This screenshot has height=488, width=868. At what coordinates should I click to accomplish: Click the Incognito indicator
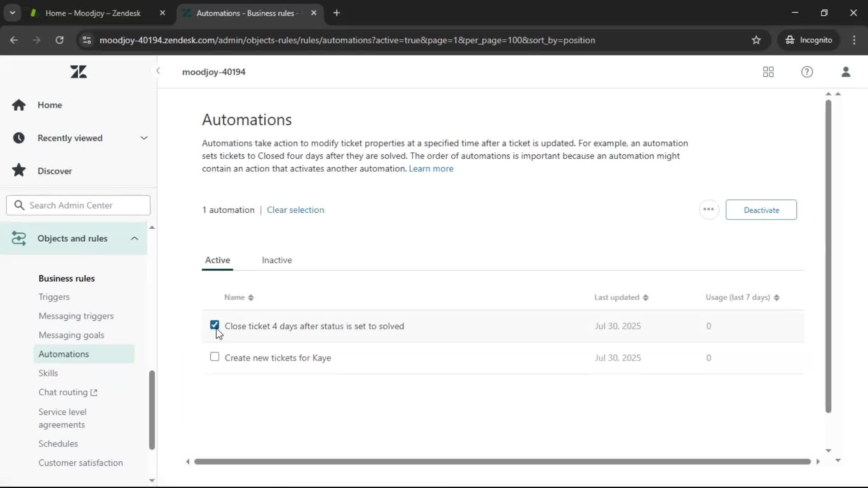(x=809, y=40)
